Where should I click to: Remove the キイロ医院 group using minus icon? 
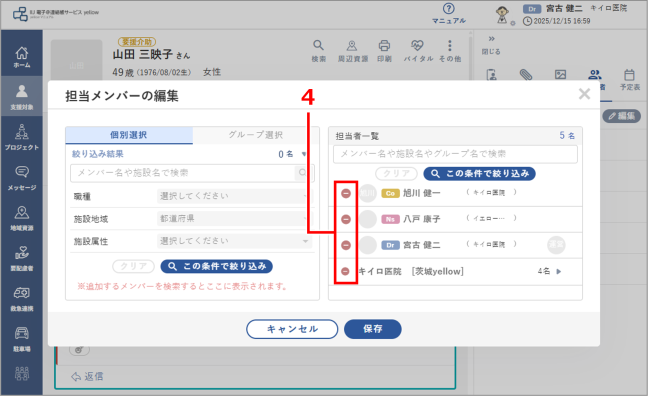pos(346,271)
